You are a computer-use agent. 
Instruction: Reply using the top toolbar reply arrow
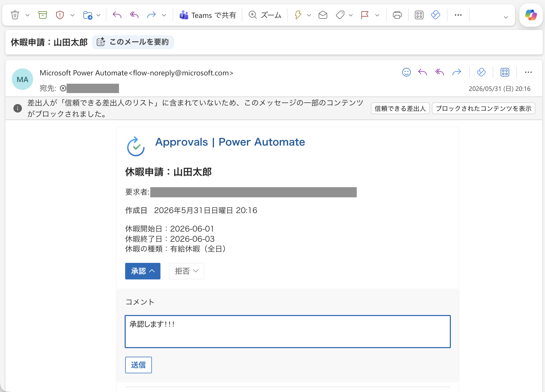(x=117, y=15)
